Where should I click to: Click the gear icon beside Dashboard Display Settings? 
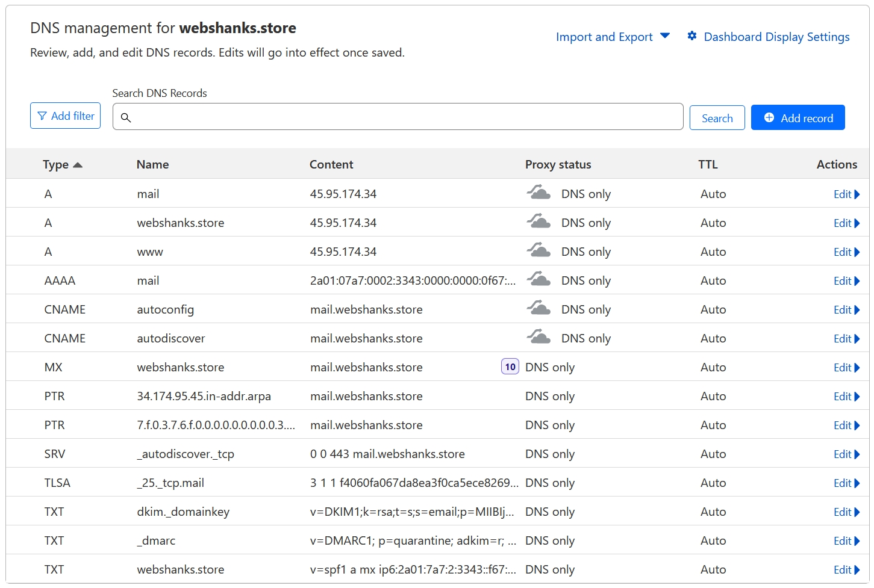(x=691, y=36)
